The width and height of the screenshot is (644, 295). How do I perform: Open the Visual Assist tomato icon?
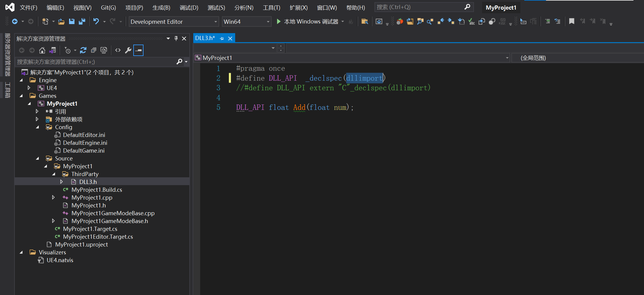click(x=399, y=21)
